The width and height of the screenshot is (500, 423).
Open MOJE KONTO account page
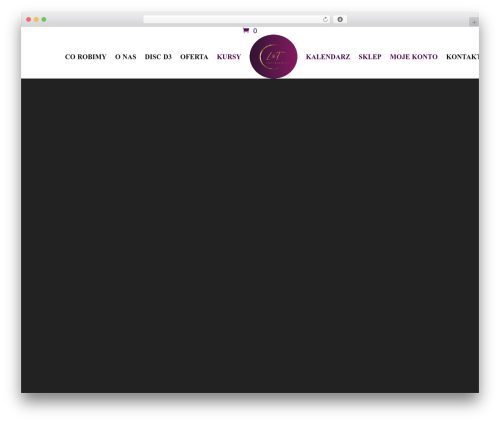coord(414,57)
